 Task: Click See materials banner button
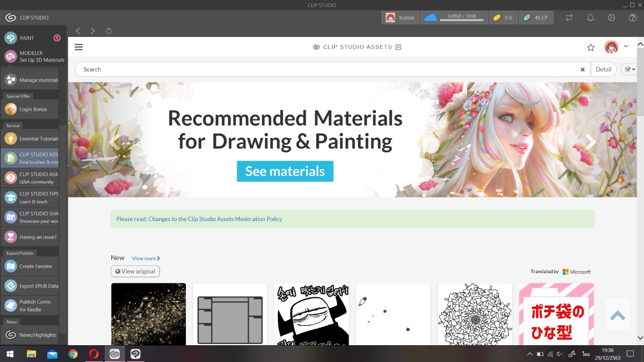point(285,171)
